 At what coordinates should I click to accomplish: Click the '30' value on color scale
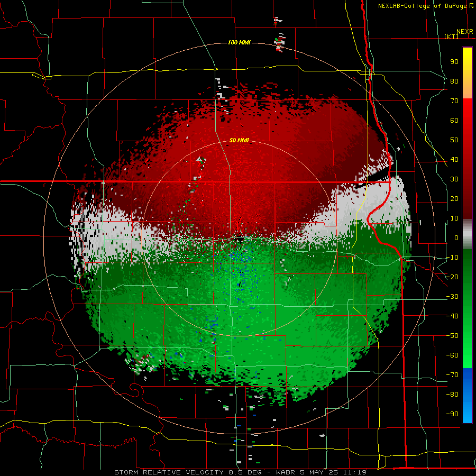[x=454, y=179]
